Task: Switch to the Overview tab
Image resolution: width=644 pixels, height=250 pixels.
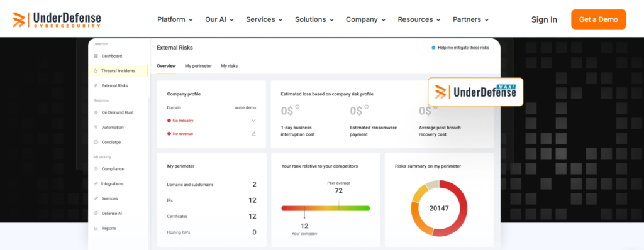Action: click(x=166, y=66)
